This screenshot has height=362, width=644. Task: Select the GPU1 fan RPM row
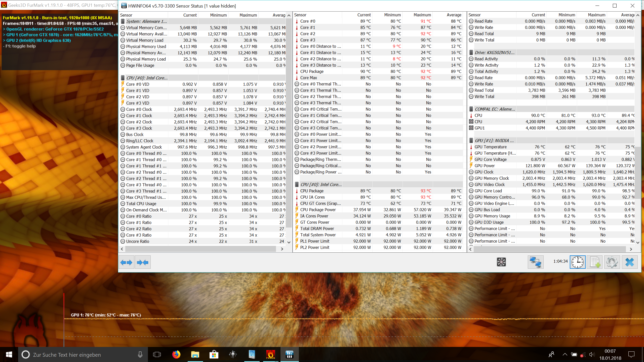(x=551, y=128)
